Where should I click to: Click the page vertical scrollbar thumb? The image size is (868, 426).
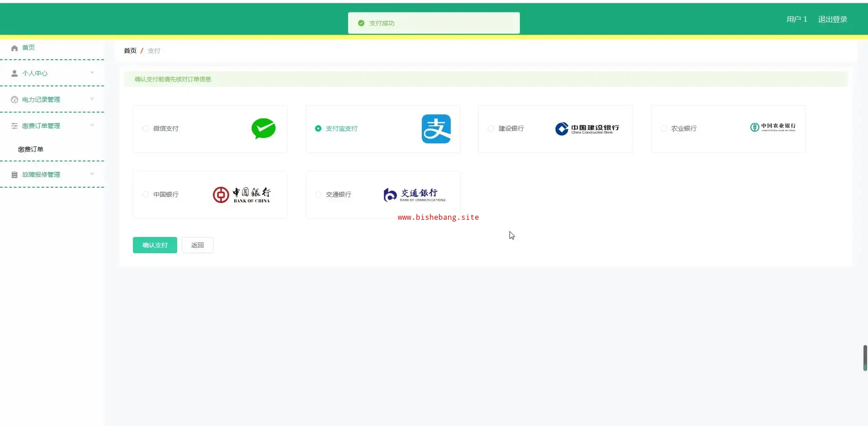point(865,358)
